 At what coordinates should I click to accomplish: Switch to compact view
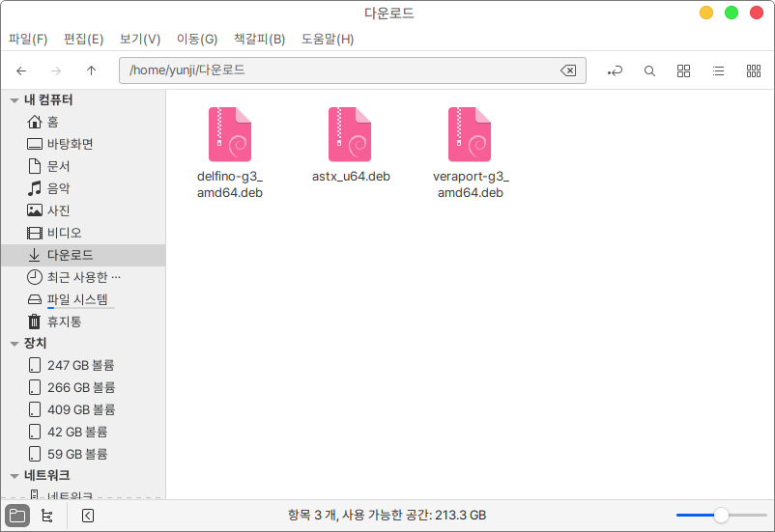[x=754, y=70]
